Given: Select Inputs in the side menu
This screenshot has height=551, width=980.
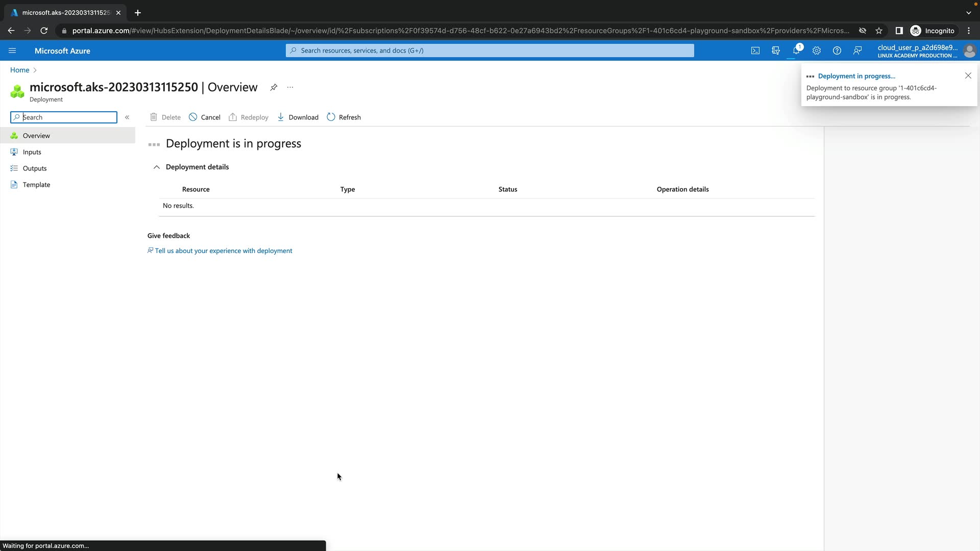Looking at the screenshot, I should pos(32,152).
